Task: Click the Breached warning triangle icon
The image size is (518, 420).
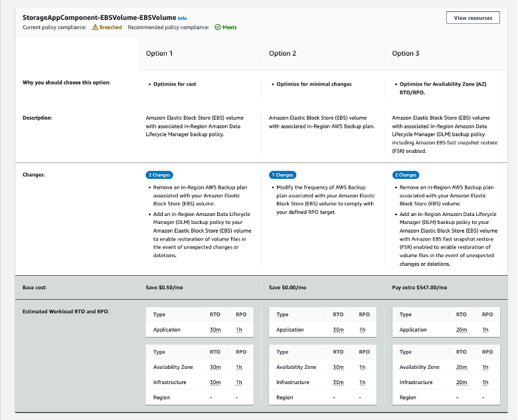Action: click(x=95, y=27)
